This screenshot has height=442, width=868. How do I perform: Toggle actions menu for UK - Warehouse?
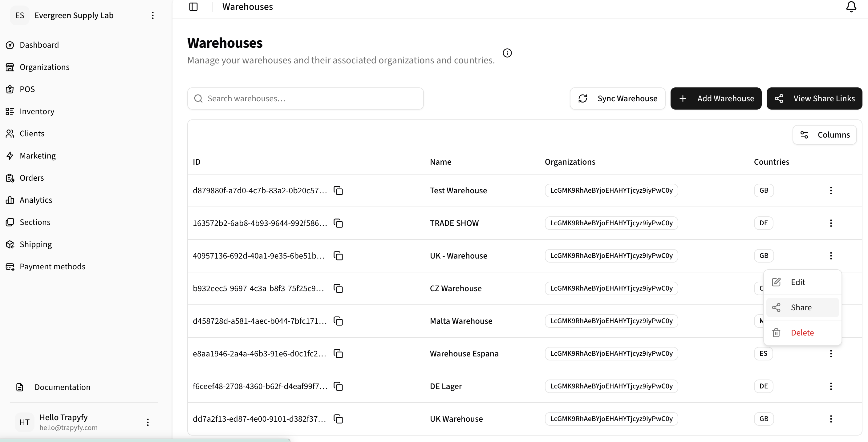(831, 256)
